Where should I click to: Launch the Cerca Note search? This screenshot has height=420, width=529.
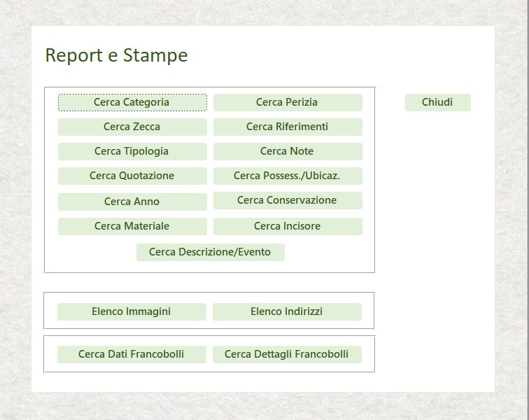(x=288, y=151)
